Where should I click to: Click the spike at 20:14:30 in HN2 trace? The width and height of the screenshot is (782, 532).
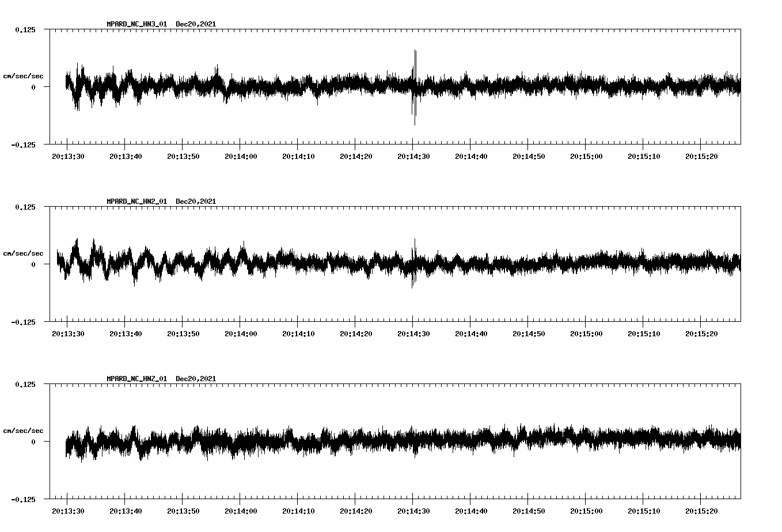[x=413, y=263]
